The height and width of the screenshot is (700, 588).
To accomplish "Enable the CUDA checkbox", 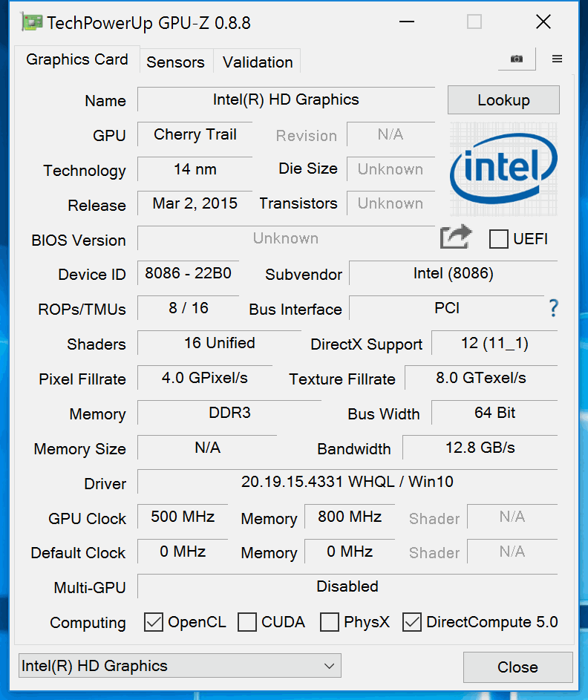I will 247,622.
